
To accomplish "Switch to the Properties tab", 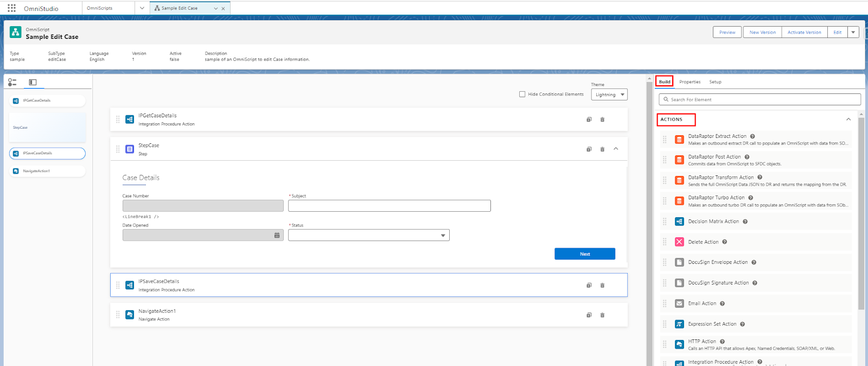I will point(690,82).
